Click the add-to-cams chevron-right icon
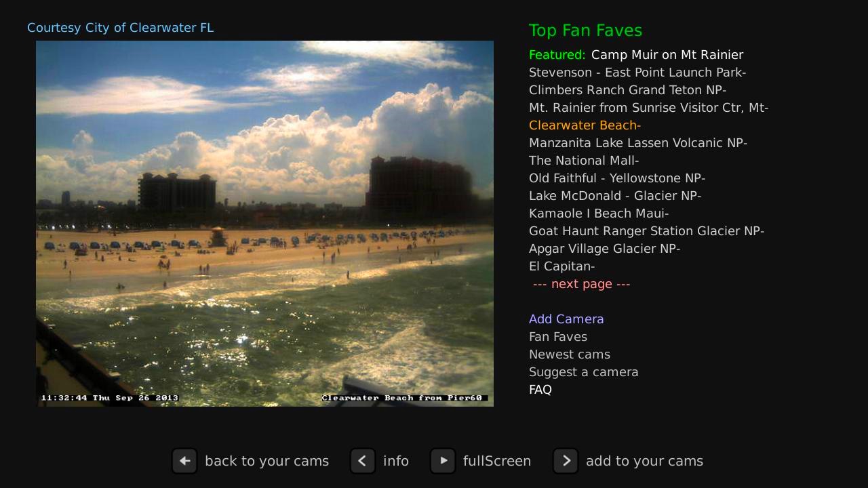Image resolution: width=868 pixels, height=488 pixels. click(566, 461)
